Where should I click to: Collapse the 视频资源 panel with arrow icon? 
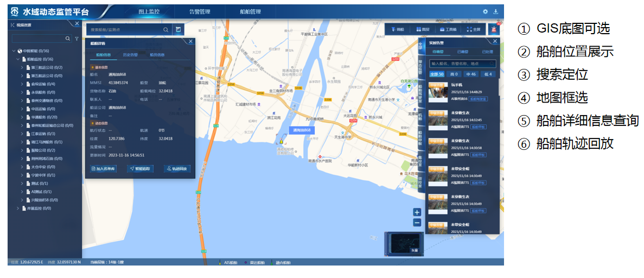12,24
